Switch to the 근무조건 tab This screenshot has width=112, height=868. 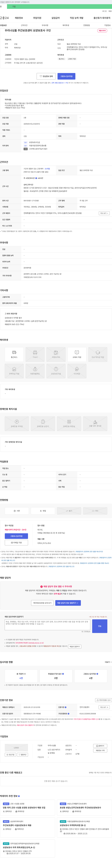24,25
